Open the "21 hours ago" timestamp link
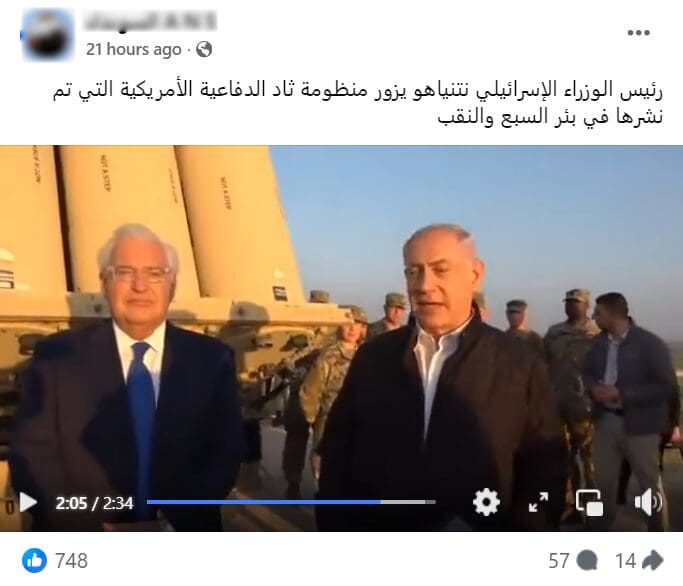The height and width of the screenshot is (586, 683). pos(133,50)
